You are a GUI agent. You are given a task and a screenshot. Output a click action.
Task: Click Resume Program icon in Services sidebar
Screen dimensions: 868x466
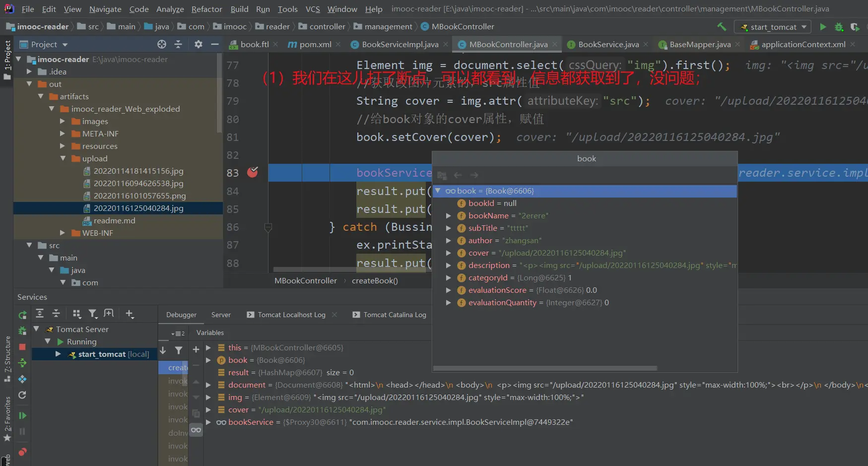tap(22, 415)
